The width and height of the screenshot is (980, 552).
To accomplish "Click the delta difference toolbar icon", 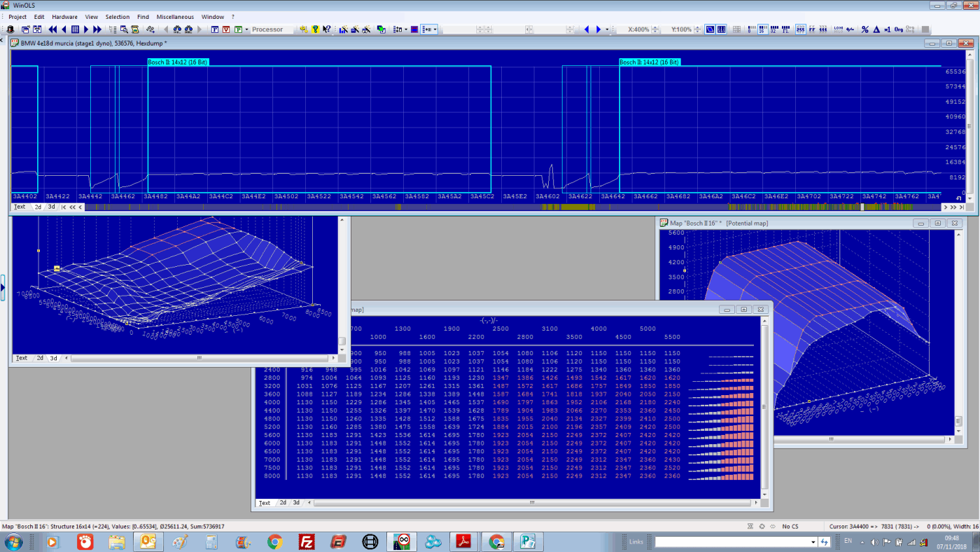I will pyautogui.click(x=876, y=29).
